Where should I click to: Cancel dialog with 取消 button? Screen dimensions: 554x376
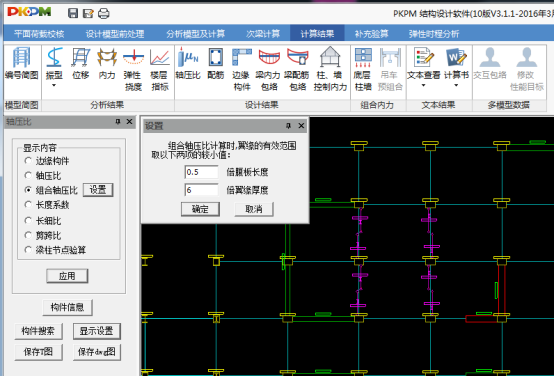[x=254, y=209]
